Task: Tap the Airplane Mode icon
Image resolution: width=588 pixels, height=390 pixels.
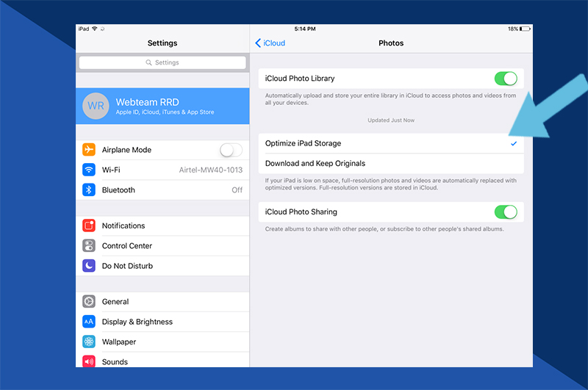Action: click(x=89, y=150)
